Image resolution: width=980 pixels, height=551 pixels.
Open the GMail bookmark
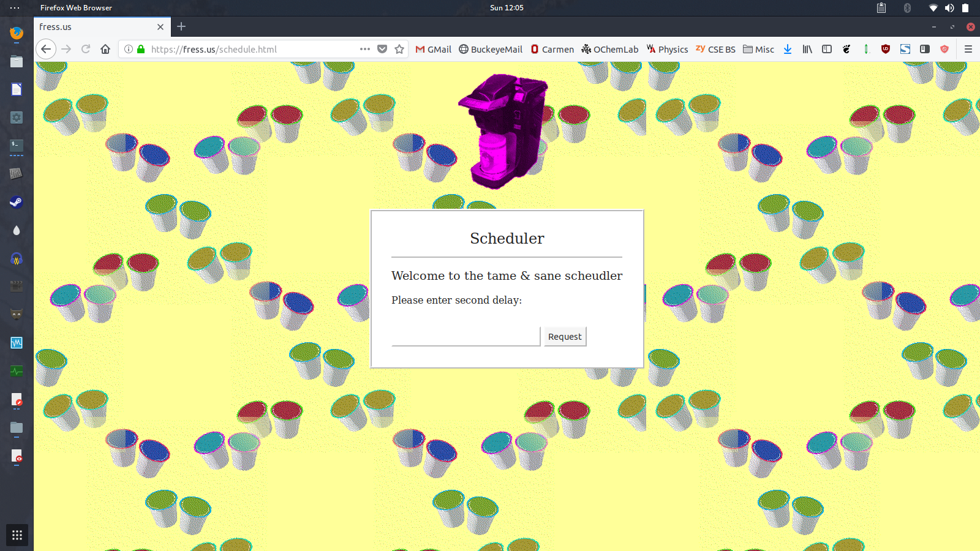(x=433, y=49)
